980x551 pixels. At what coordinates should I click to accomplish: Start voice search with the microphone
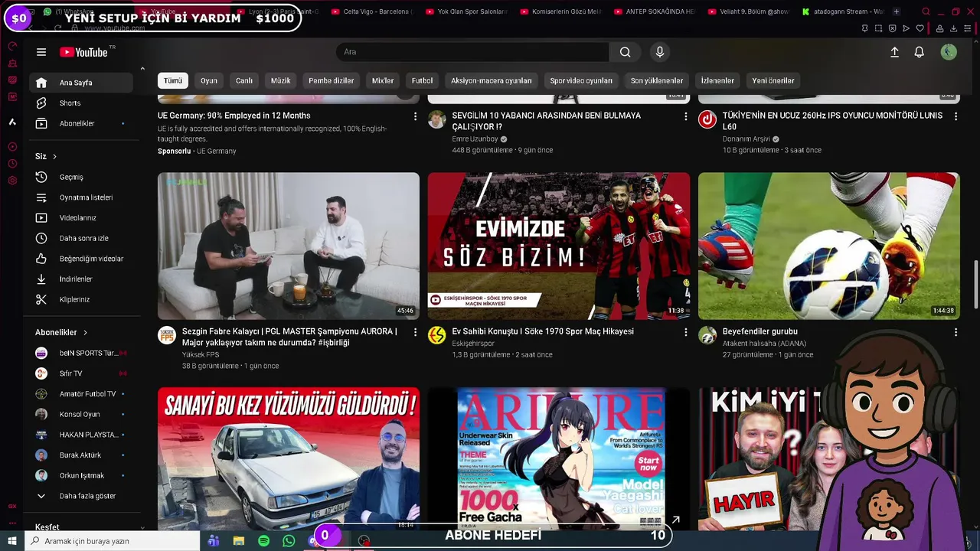[660, 52]
